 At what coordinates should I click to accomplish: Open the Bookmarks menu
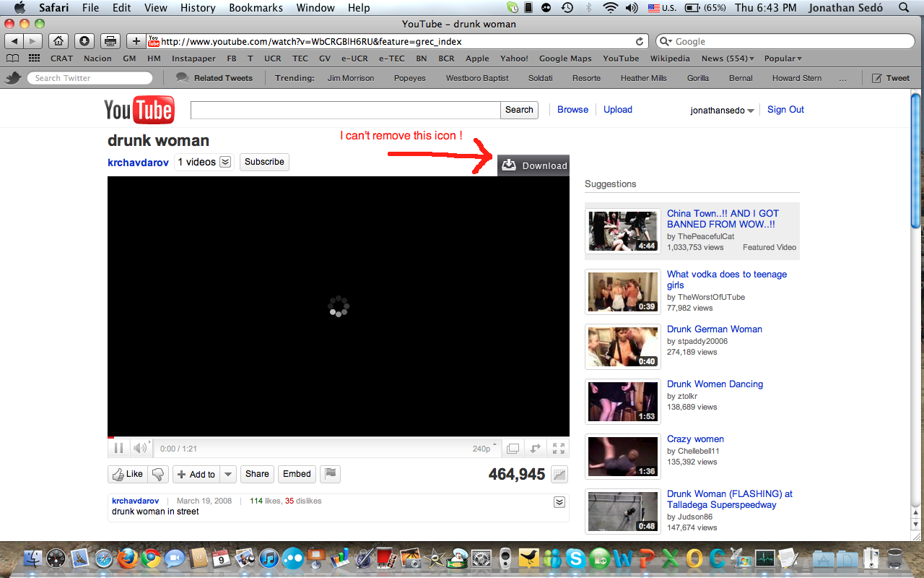[x=256, y=8]
